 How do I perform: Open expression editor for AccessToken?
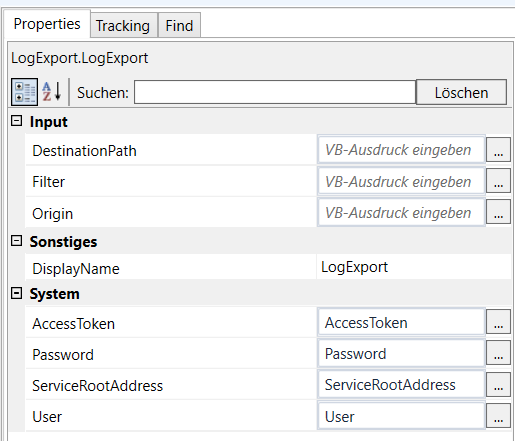coord(498,322)
